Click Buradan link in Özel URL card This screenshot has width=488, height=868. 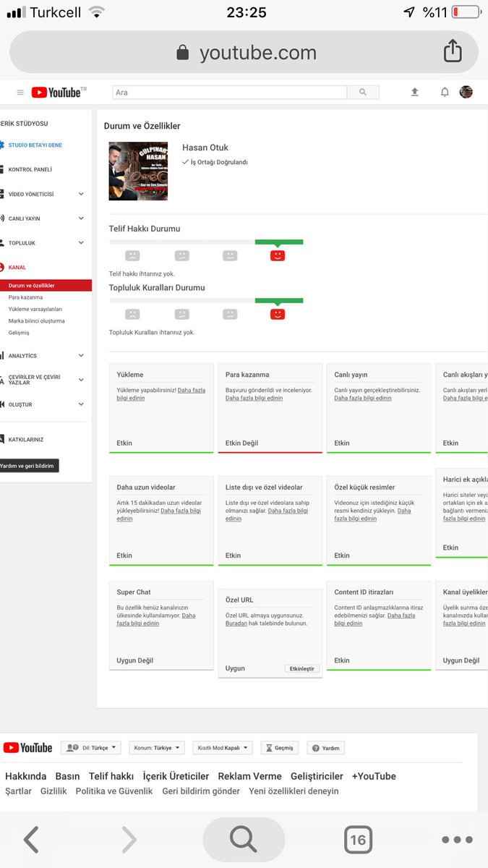click(236, 624)
